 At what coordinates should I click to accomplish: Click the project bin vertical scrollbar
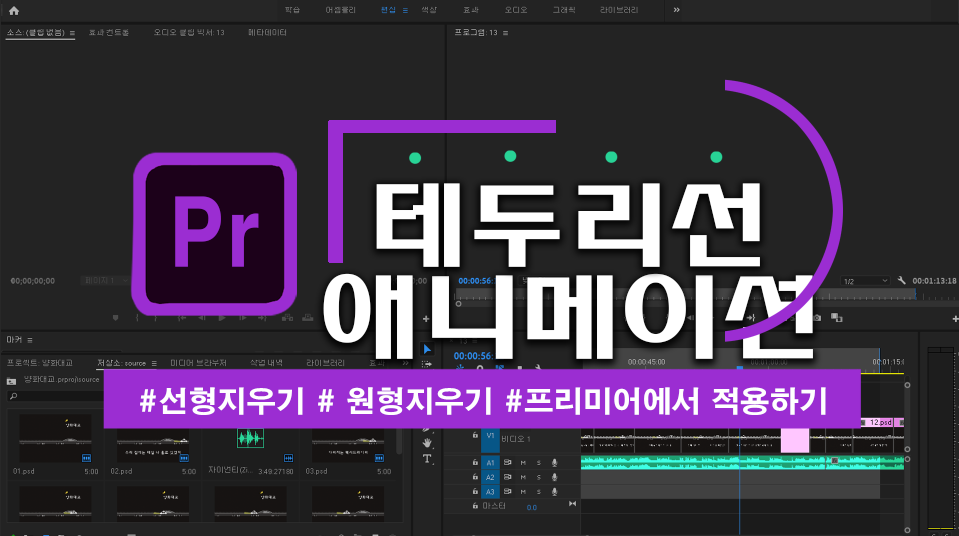point(399,441)
